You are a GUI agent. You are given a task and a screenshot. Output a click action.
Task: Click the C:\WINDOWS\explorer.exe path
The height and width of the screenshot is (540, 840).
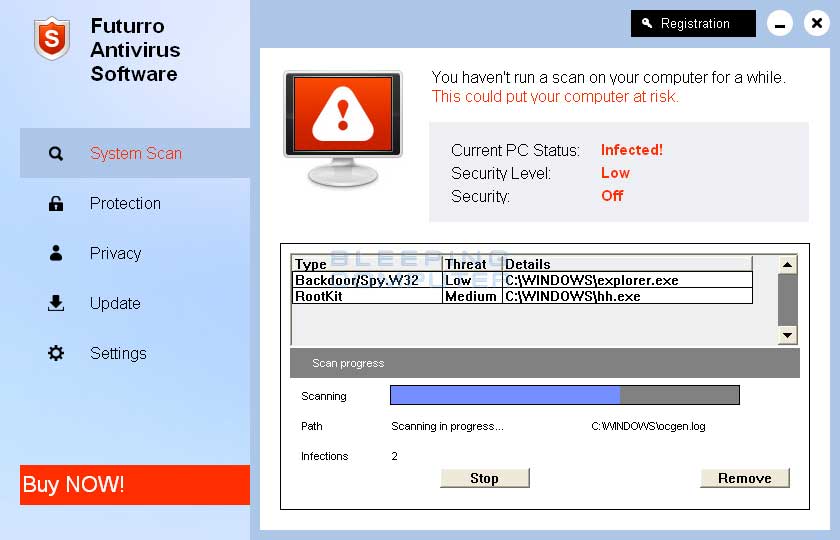[592, 280]
